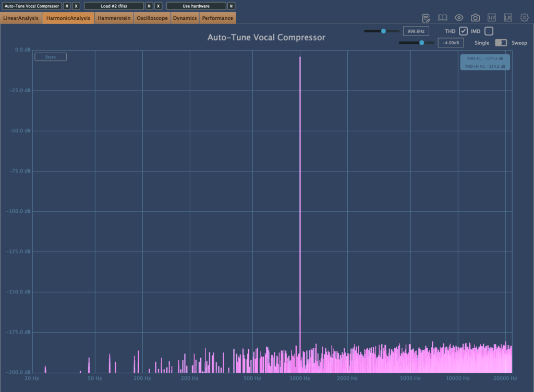534x392 pixels.
Task: Toggle the eye visibility icon in toolbar
Action: click(x=459, y=18)
